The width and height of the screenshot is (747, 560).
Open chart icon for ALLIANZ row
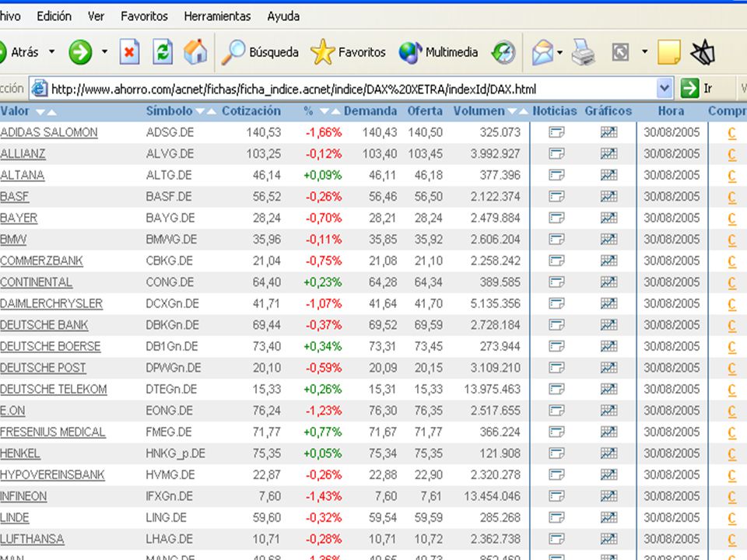[x=608, y=154]
